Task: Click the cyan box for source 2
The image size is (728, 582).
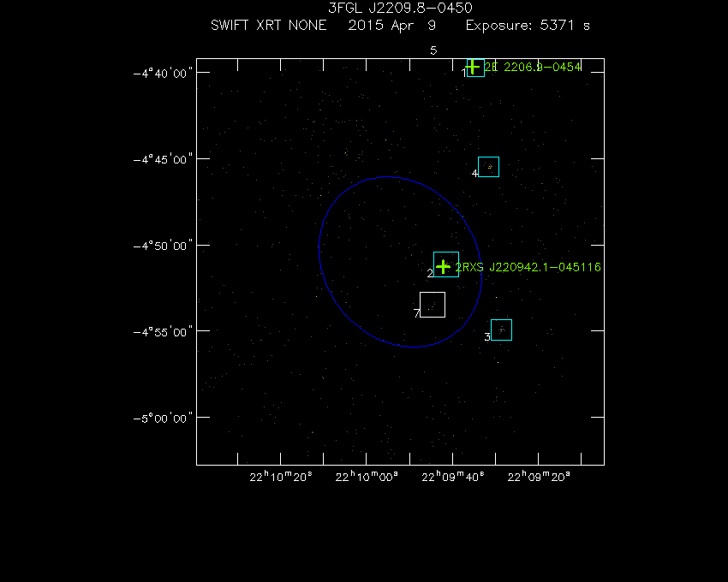Action: point(446,264)
